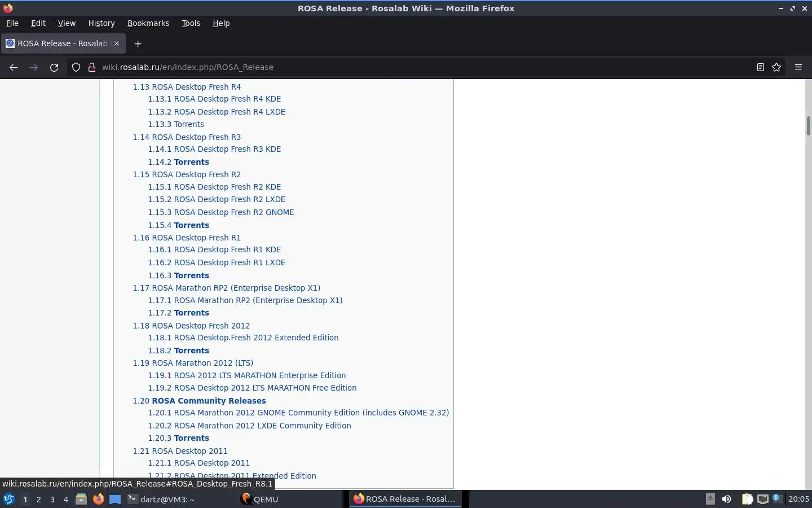Screen dimensions: 812x508
Task: Open 1.15.1 ROSA Desktop Fresh R2 KDE
Action: (214, 187)
